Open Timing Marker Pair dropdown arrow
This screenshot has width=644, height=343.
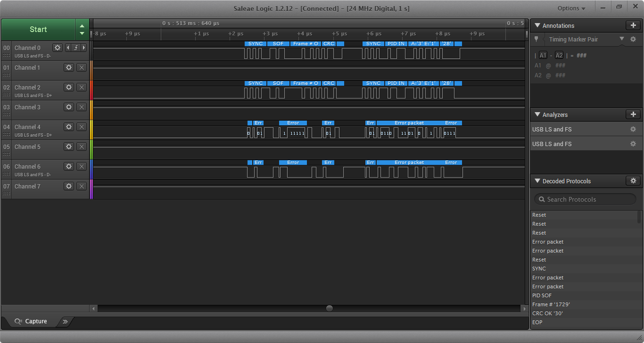tap(621, 39)
